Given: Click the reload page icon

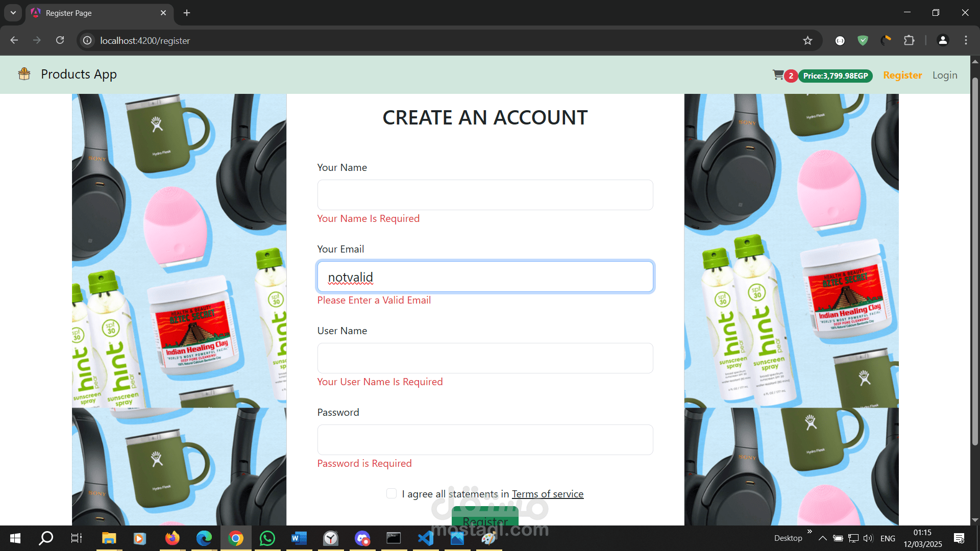Looking at the screenshot, I should 60,40.
